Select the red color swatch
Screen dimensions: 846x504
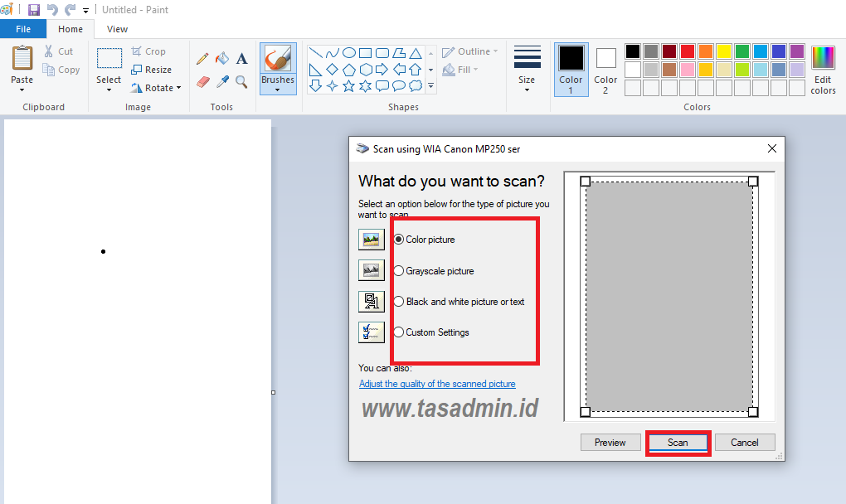(687, 51)
